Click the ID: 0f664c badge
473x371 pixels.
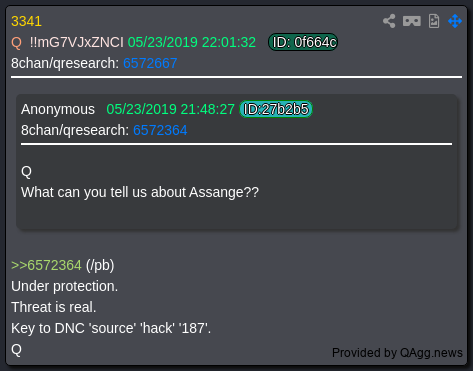click(303, 42)
